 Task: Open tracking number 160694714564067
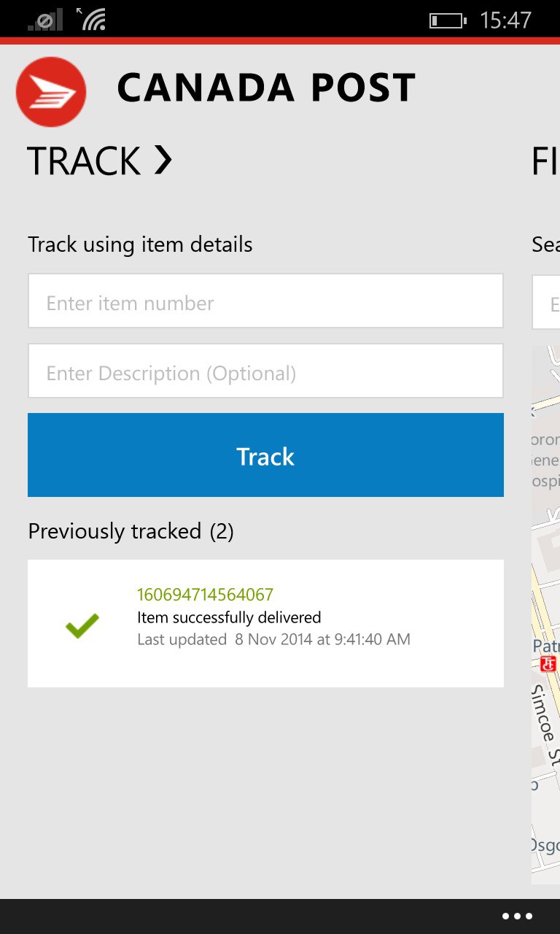(205, 595)
